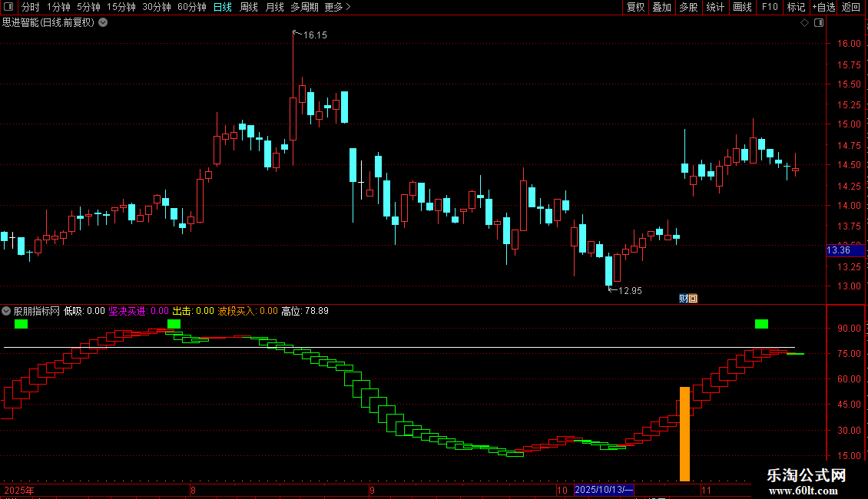The height and width of the screenshot is (499, 868).
Task: Click the 财 financial marker icon
Action: point(684,299)
